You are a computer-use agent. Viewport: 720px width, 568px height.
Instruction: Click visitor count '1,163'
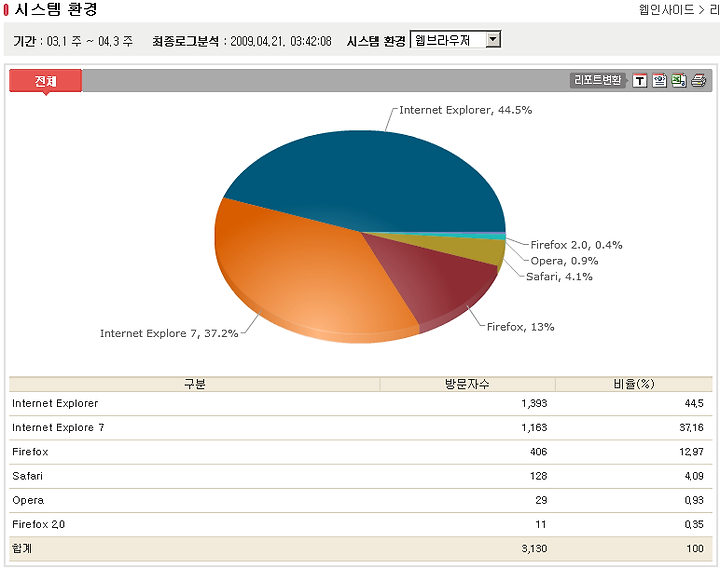pyautogui.click(x=534, y=428)
